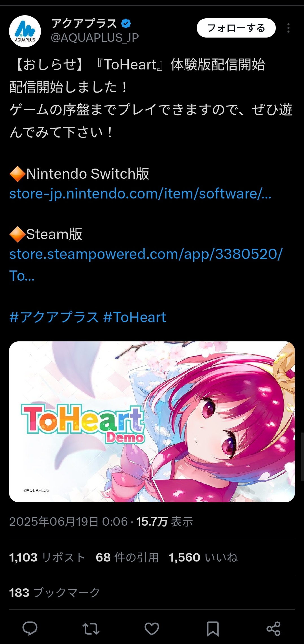Open the Nintendo store link

click(x=140, y=194)
